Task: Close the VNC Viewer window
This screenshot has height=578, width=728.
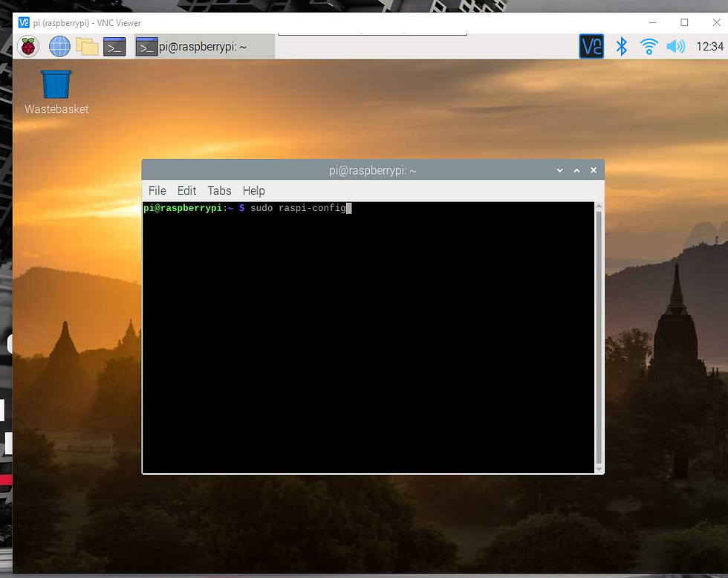Action: click(716, 22)
